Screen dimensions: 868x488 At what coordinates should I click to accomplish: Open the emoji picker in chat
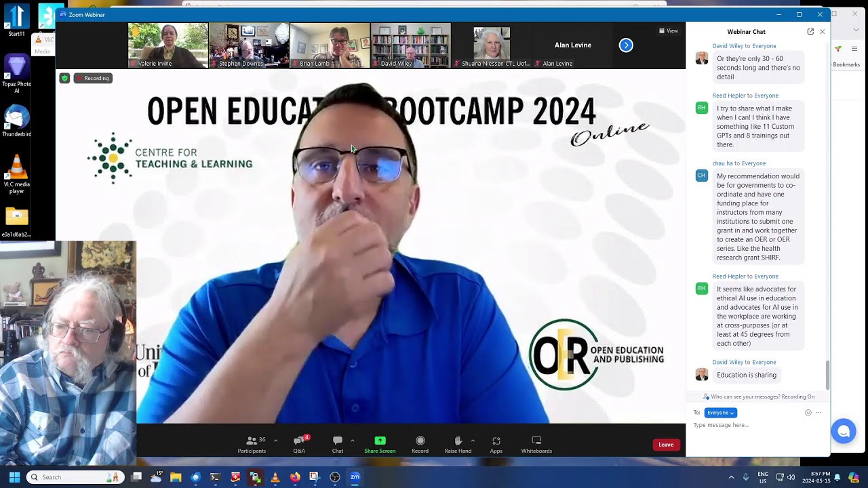tap(808, 413)
